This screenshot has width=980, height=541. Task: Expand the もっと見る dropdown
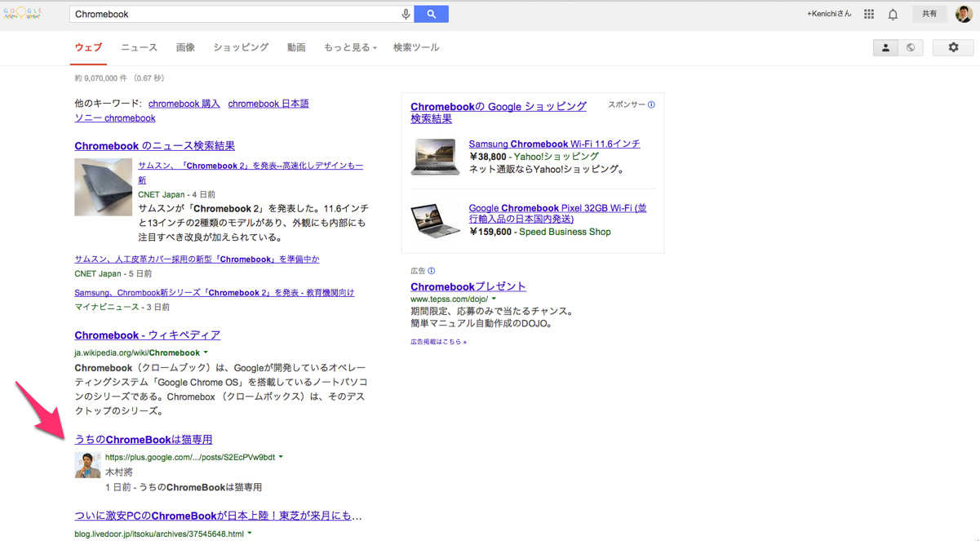(350, 47)
